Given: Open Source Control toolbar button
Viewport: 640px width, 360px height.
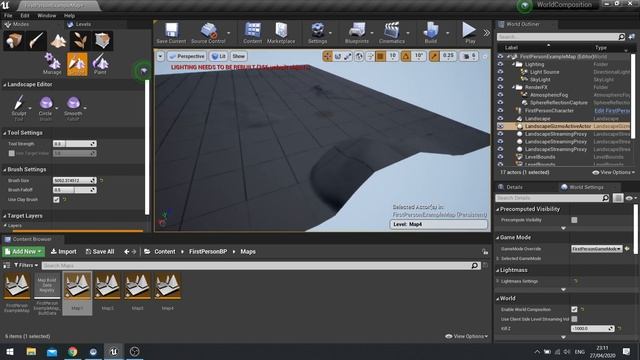Looking at the screenshot, I should (x=208, y=33).
